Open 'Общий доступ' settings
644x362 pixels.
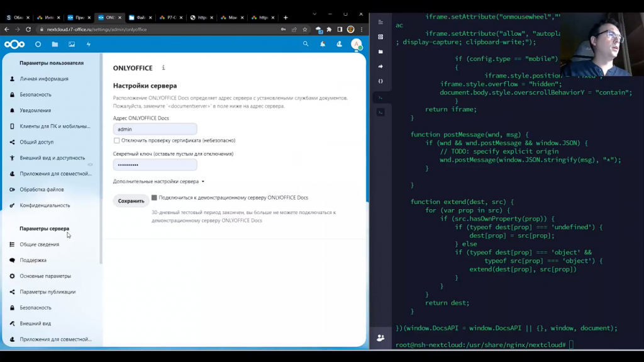(x=36, y=142)
